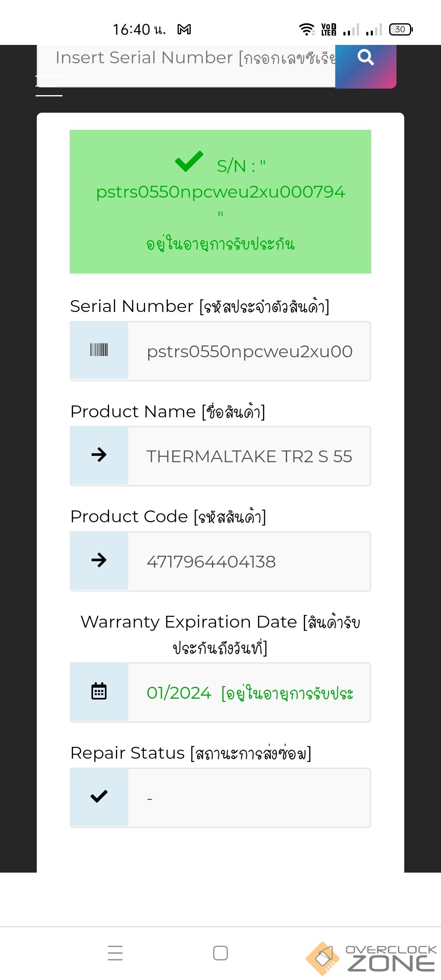The image size is (441, 980).
Task: Tap the green checkmark in S/N banner
Action: click(189, 162)
